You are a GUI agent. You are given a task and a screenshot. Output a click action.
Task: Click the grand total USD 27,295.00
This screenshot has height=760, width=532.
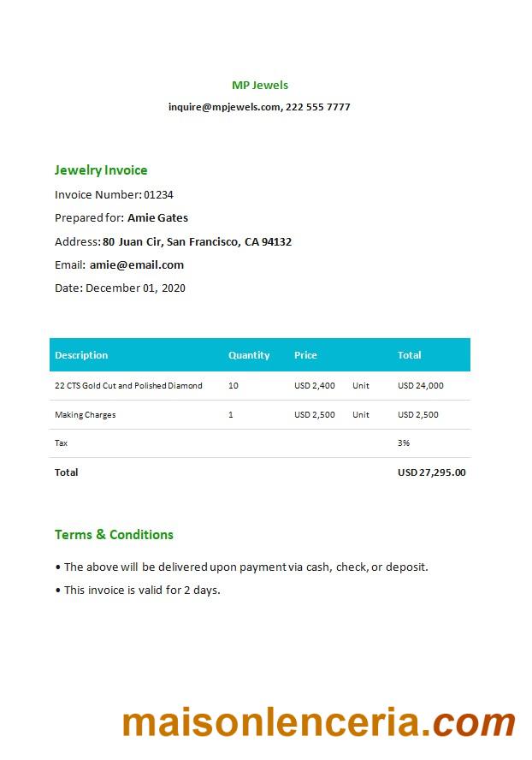(432, 472)
